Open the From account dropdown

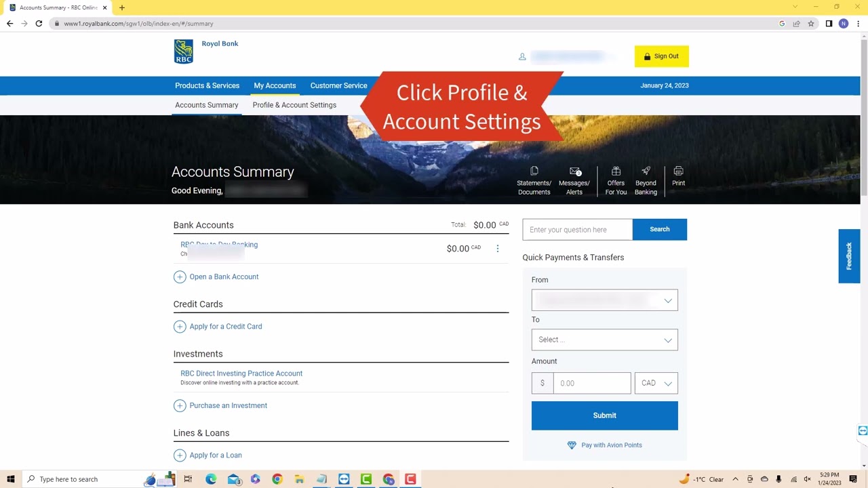[x=605, y=300]
